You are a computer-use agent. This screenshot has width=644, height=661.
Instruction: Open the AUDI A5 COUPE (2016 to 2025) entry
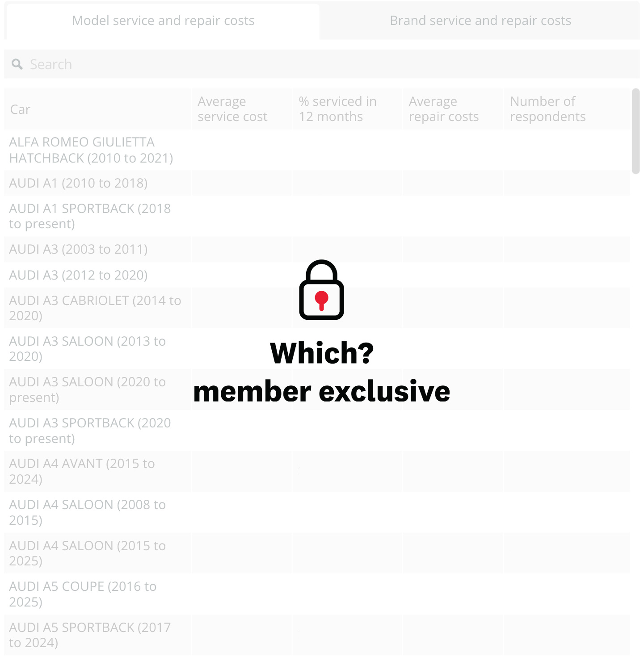pyautogui.click(x=83, y=594)
